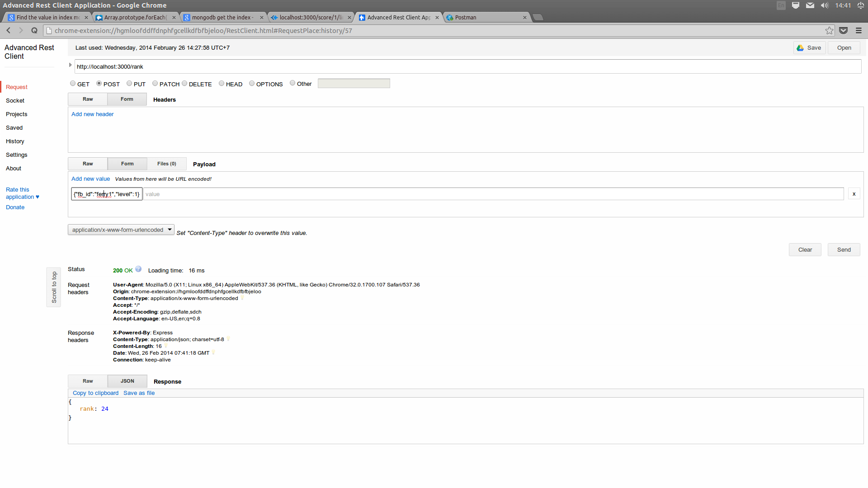Image resolution: width=868 pixels, height=488 pixels.
Task: Focus the payload key input field
Action: 107,194
